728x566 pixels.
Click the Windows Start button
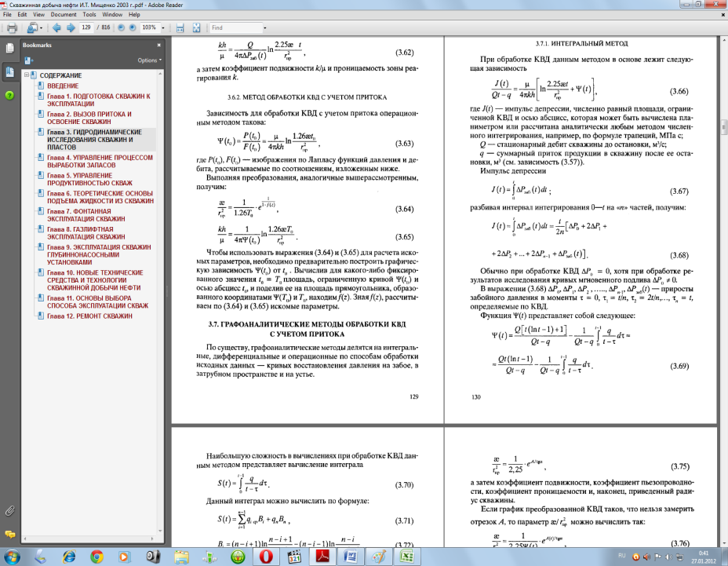tap(12, 557)
